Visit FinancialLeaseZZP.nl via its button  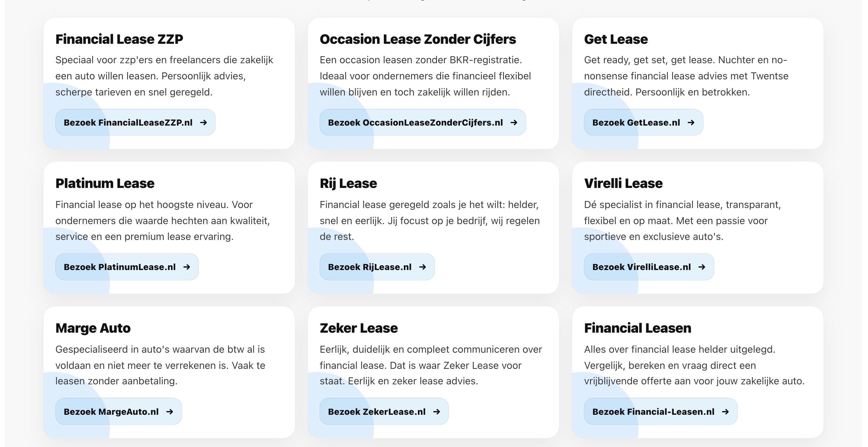pos(128,123)
